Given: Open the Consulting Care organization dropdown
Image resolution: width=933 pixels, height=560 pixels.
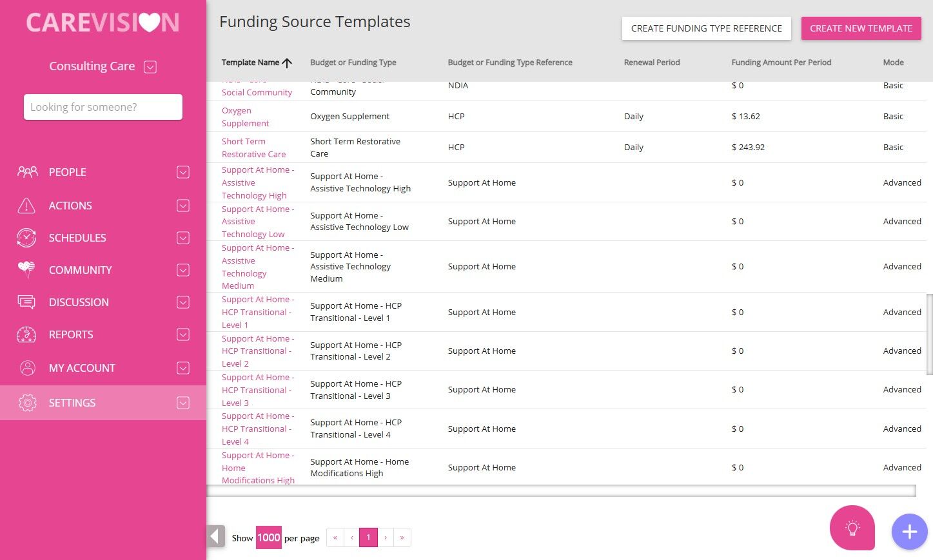Looking at the screenshot, I should click(150, 67).
